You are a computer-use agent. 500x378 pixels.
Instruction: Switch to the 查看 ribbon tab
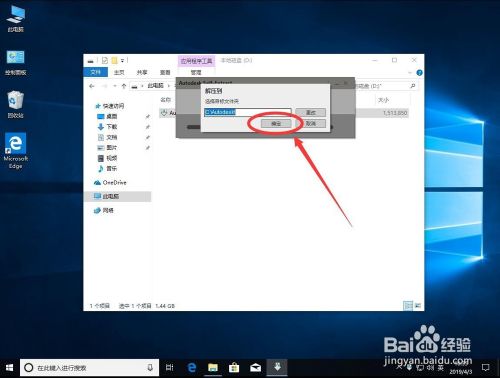pyautogui.click(x=165, y=72)
